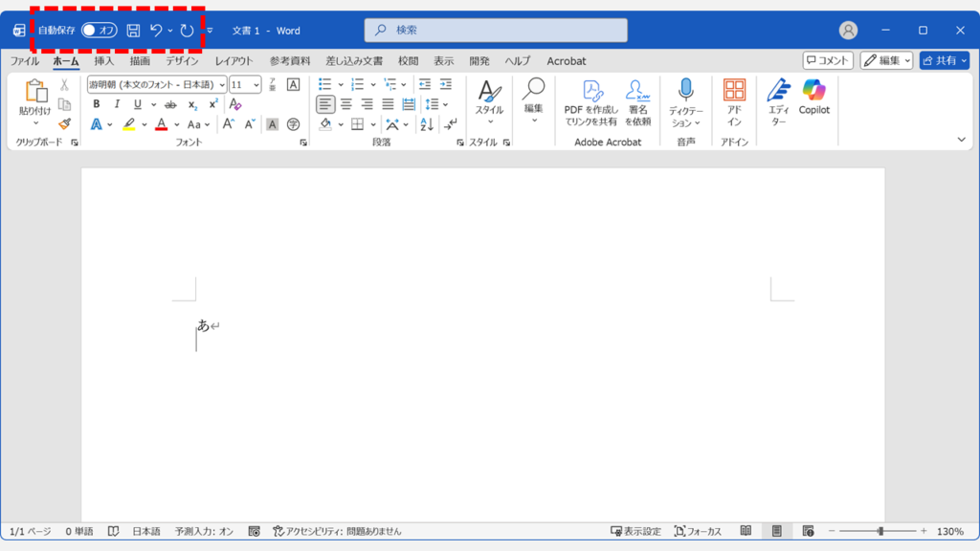Expand the font size dropdown
The image size is (980, 551).
click(x=256, y=84)
